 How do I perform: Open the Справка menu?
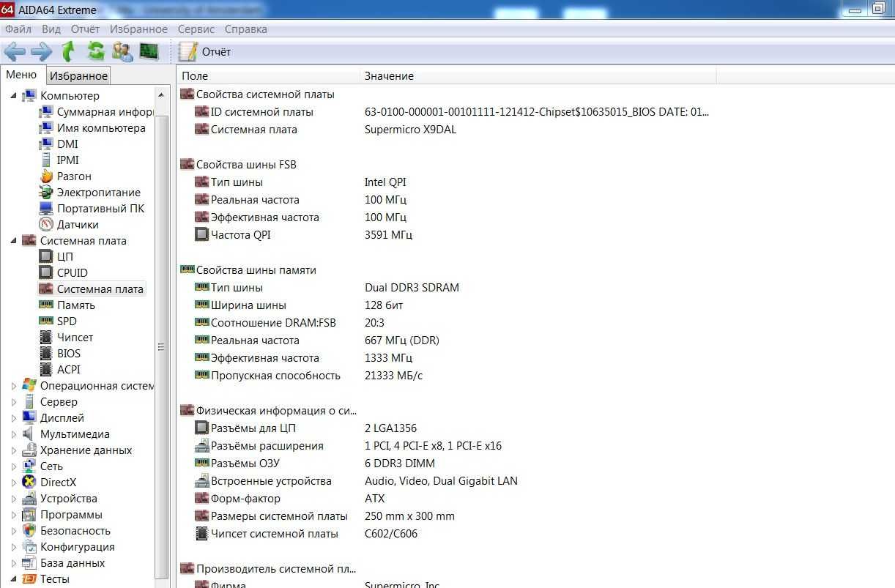coord(246,29)
